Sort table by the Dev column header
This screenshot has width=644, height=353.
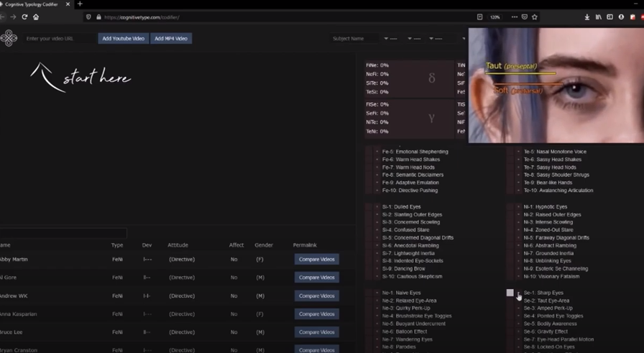tap(147, 245)
